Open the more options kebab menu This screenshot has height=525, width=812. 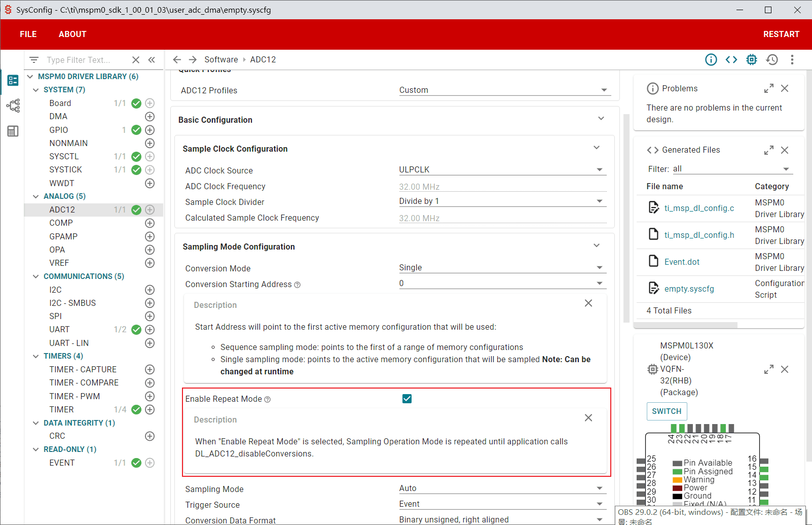pos(792,59)
